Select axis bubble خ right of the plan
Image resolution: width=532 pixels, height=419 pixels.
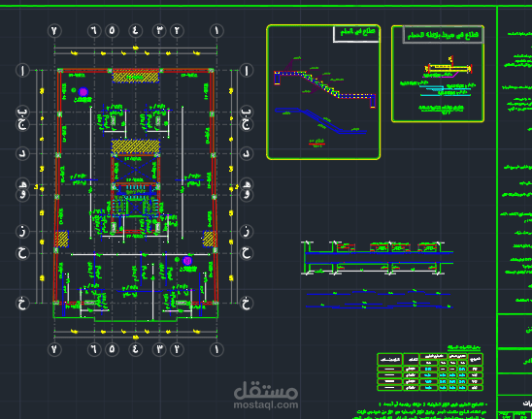247,304
